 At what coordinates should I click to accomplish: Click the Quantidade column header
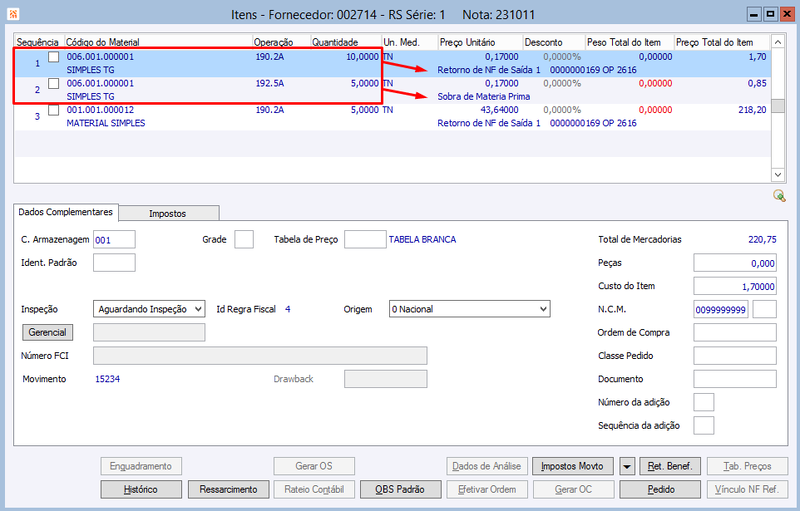click(x=346, y=42)
